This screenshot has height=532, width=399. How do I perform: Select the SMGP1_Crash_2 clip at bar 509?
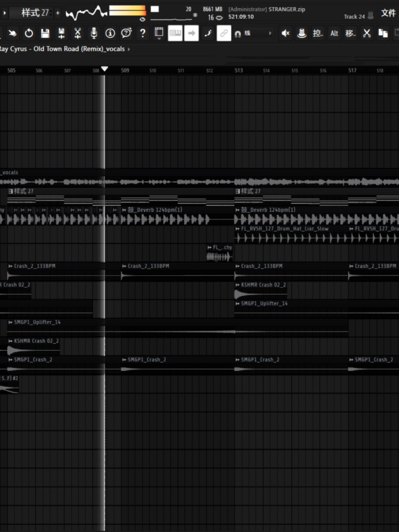[177, 365]
